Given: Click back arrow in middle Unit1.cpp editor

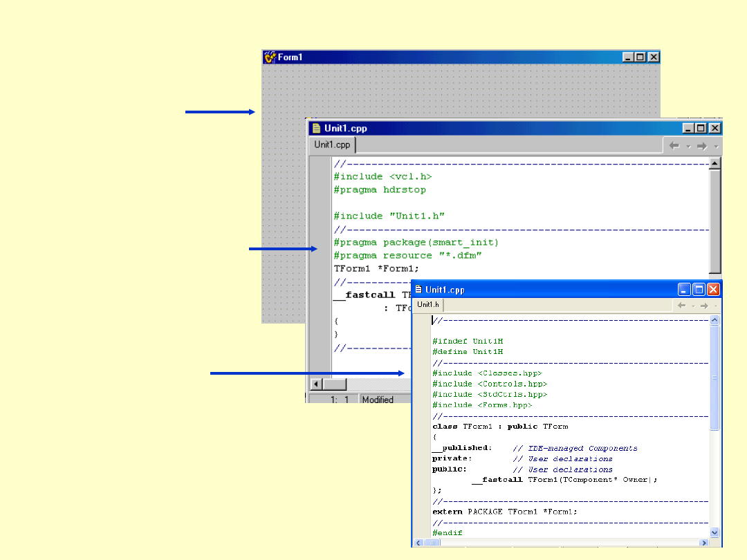Looking at the screenshot, I should (674, 146).
